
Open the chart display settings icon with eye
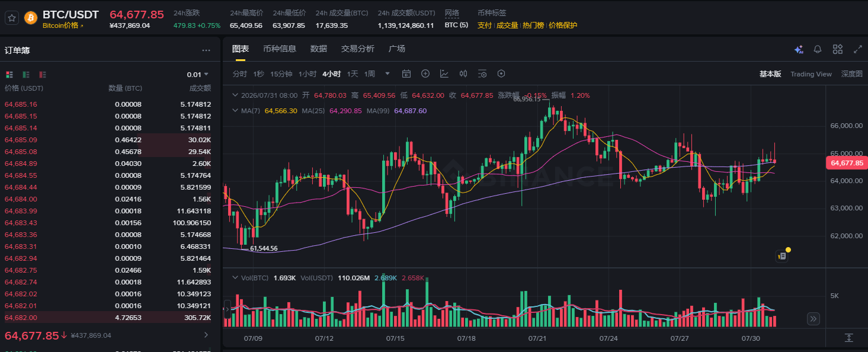(x=482, y=74)
